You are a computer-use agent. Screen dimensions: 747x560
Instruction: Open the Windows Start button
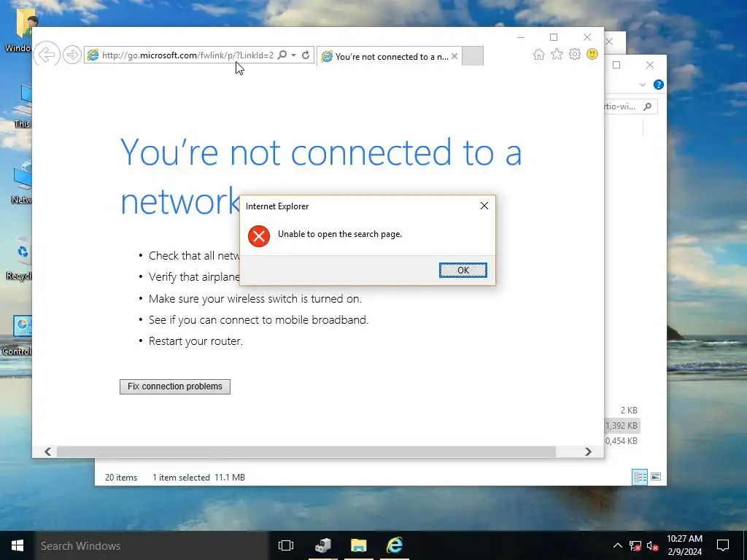(18, 545)
